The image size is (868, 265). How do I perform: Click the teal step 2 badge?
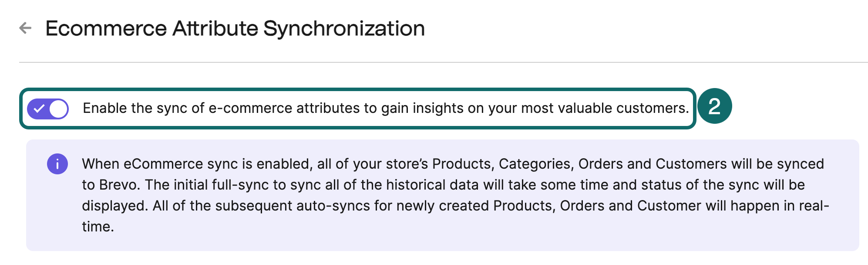pos(714,106)
